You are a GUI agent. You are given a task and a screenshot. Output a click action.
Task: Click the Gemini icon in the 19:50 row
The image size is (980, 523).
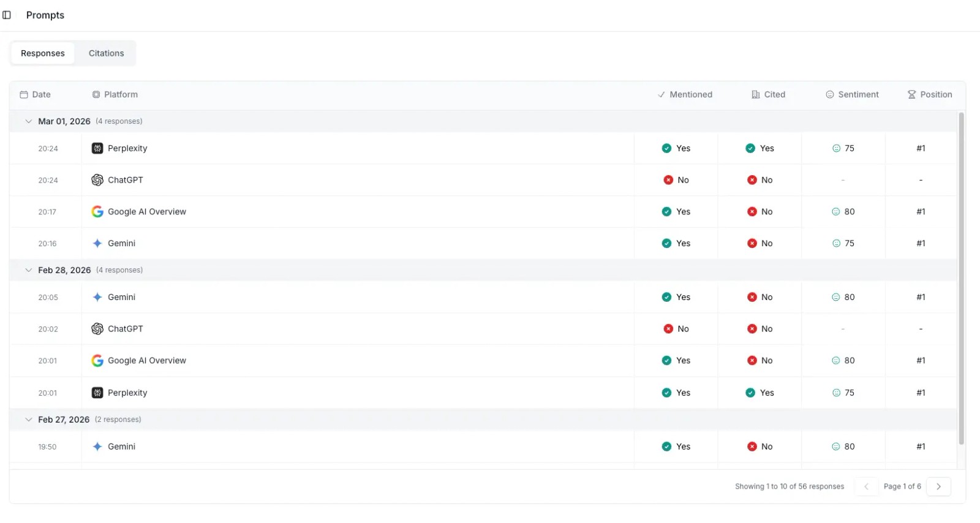(97, 446)
